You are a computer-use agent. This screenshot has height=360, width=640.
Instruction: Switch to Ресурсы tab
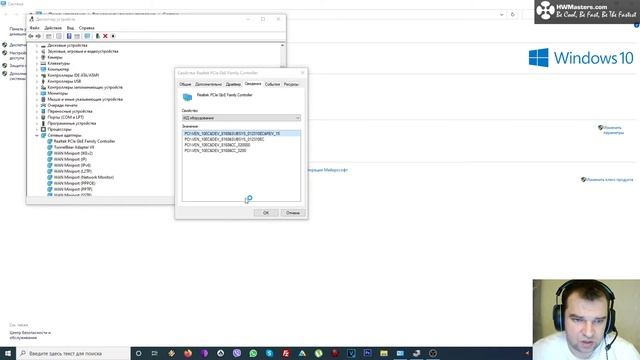point(291,84)
